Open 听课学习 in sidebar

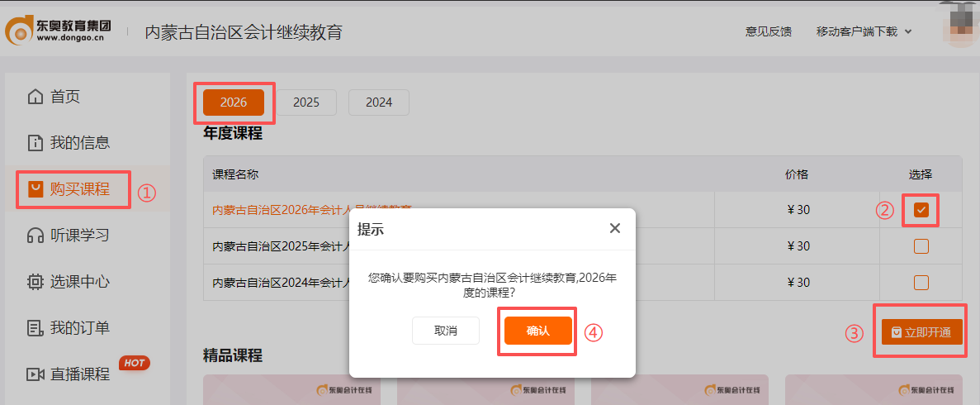80,236
